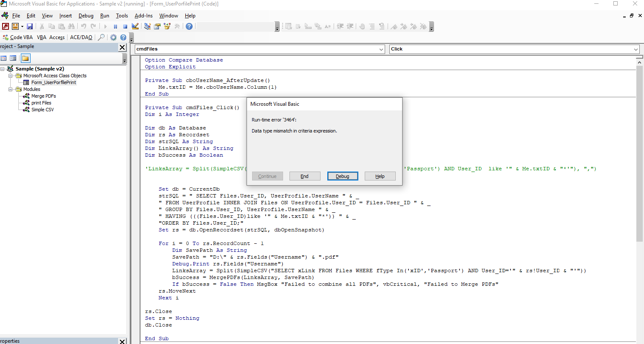Save the project with the floppy disk icon

click(x=30, y=26)
